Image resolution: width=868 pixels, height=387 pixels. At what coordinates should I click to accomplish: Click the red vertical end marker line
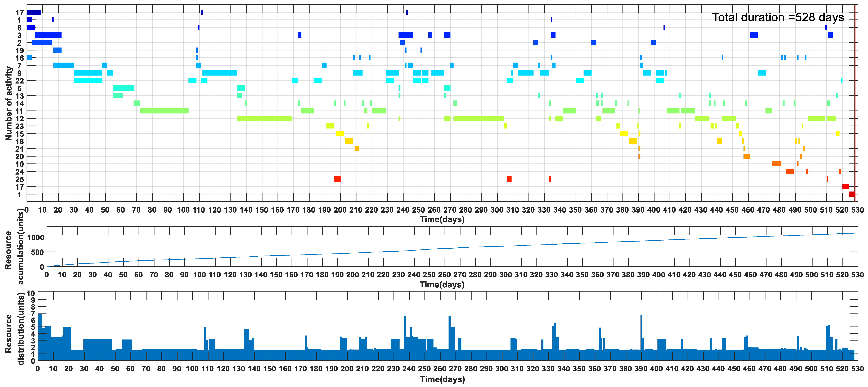pos(855,101)
